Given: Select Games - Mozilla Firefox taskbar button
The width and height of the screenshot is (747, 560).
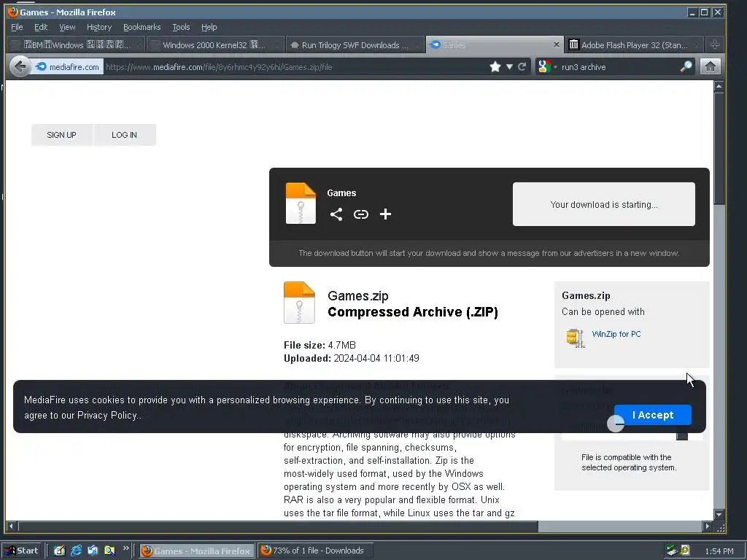Looking at the screenshot, I should (197, 551).
